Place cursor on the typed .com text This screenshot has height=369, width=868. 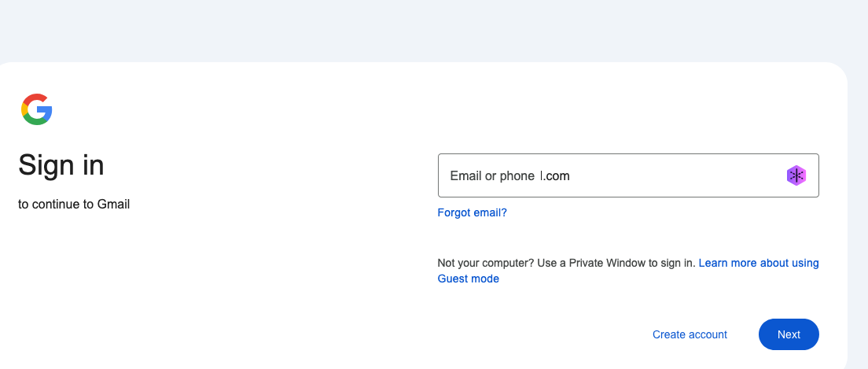click(557, 176)
